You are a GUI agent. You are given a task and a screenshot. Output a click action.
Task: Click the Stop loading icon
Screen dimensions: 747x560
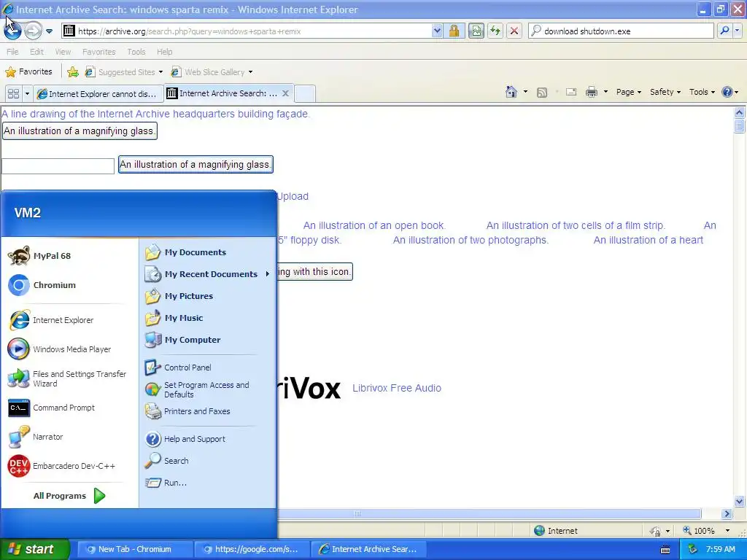(x=514, y=31)
